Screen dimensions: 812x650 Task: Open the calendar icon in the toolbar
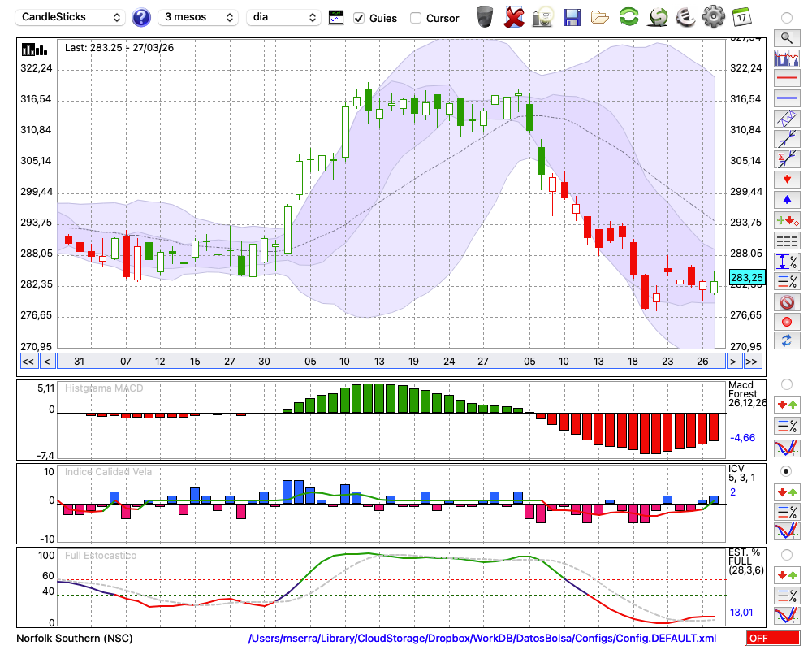point(741,16)
